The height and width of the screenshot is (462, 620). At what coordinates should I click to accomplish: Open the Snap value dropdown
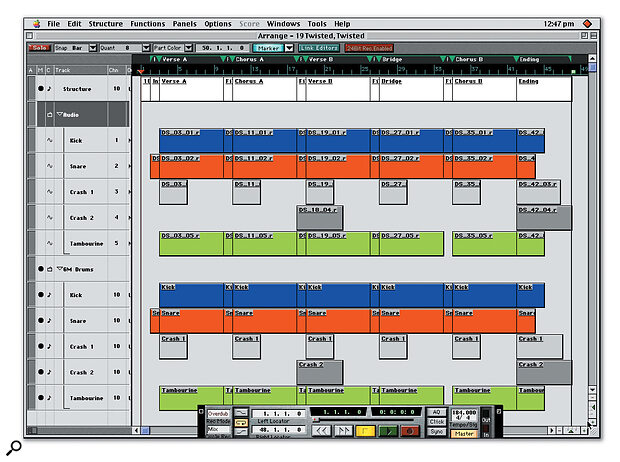point(93,48)
